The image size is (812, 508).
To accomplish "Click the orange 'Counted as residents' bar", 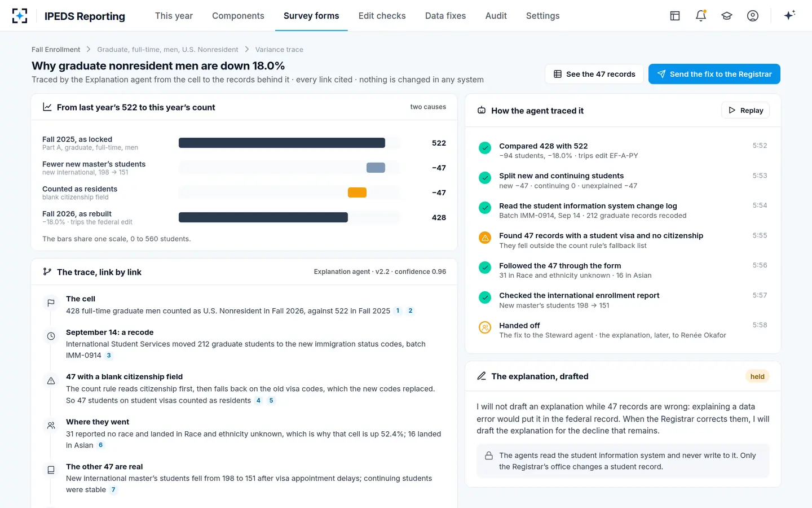I will click(357, 192).
